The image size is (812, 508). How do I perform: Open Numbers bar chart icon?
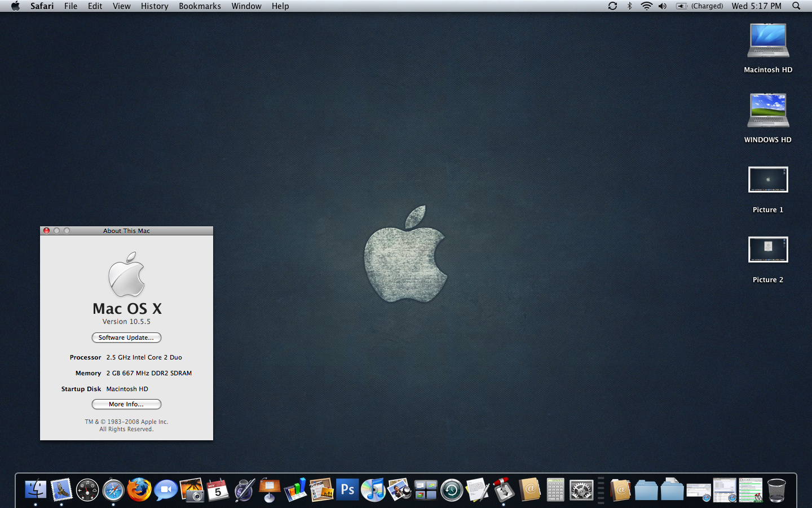pos(295,489)
